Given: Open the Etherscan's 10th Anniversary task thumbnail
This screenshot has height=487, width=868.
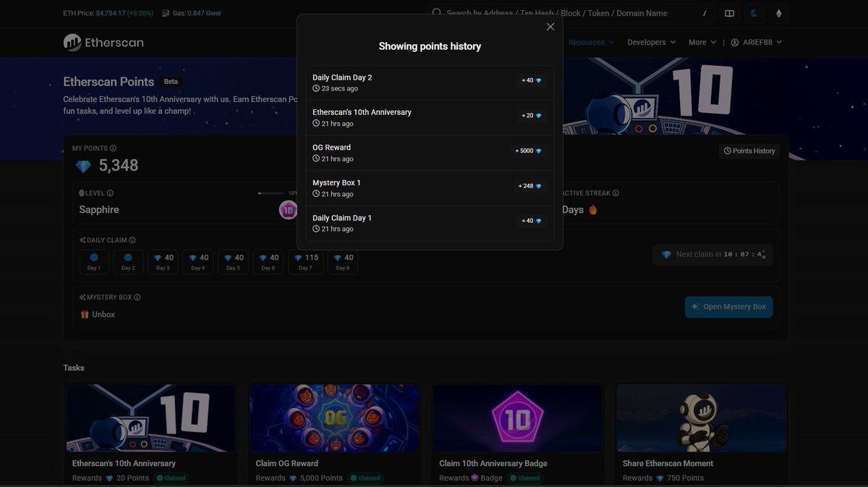Looking at the screenshot, I should [x=150, y=418].
